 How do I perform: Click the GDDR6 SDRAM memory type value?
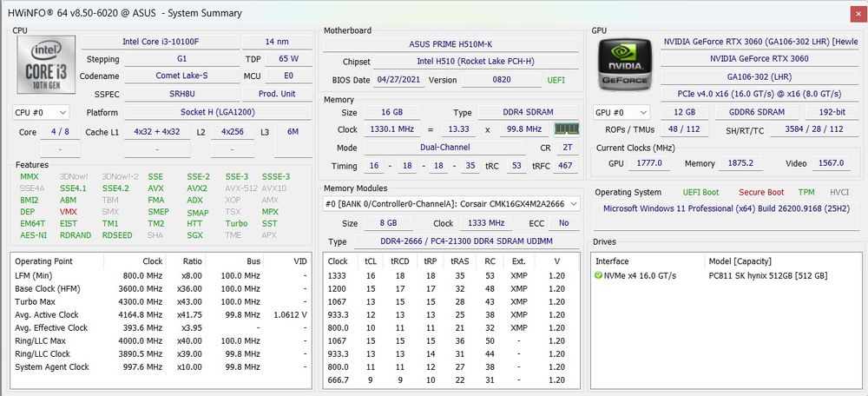click(757, 112)
